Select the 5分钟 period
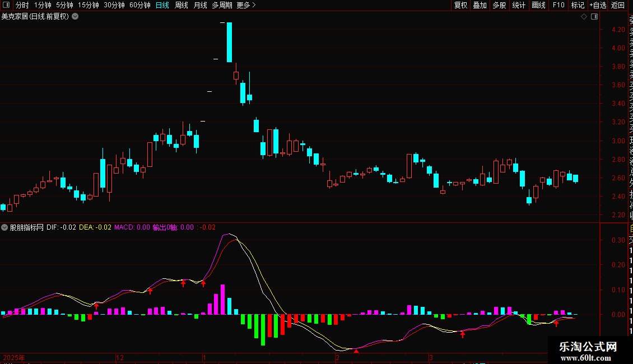This screenshot has height=364, width=633. pos(64,5)
